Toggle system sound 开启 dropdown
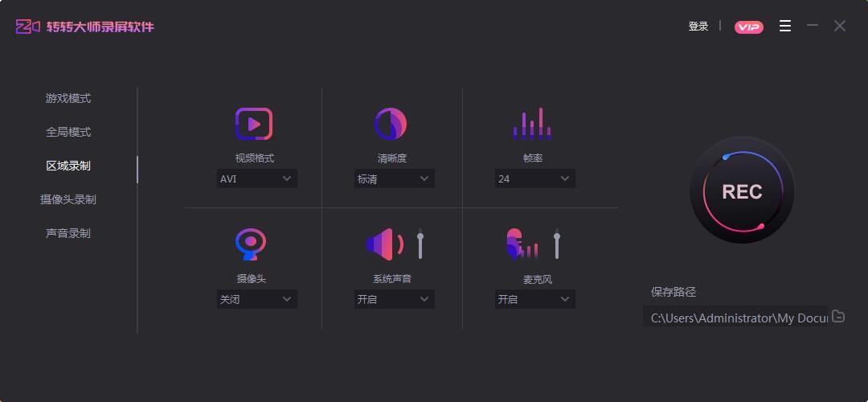Image resolution: width=868 pixels, height=402 pixels. point(394,299)
